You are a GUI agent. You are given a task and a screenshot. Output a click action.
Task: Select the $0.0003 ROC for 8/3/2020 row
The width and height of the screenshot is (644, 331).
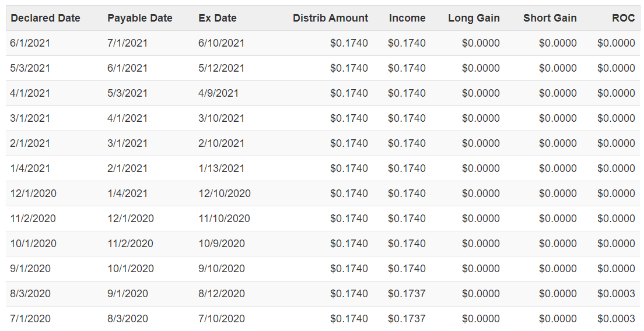[616, 294]
